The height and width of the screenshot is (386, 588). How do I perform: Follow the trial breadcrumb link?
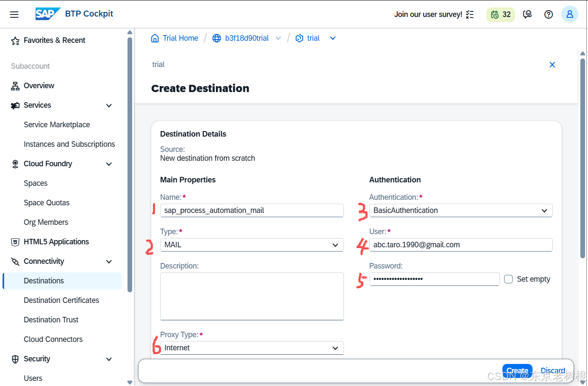coord(313,38)
